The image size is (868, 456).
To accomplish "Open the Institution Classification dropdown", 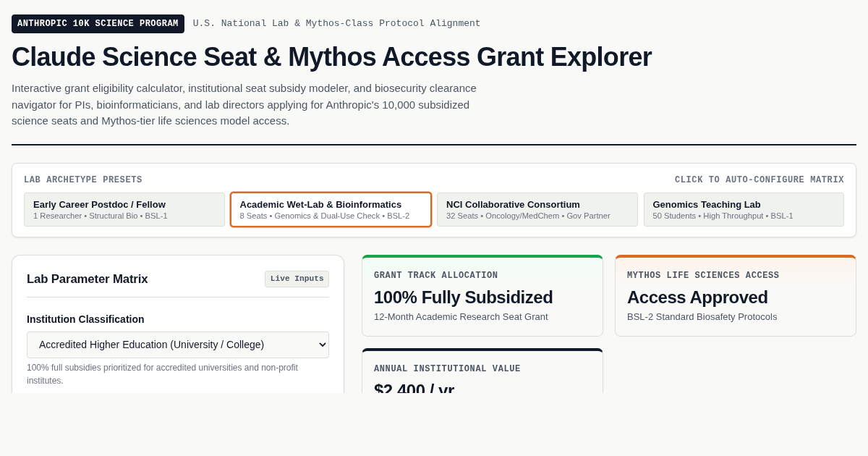I will (178, 345).
